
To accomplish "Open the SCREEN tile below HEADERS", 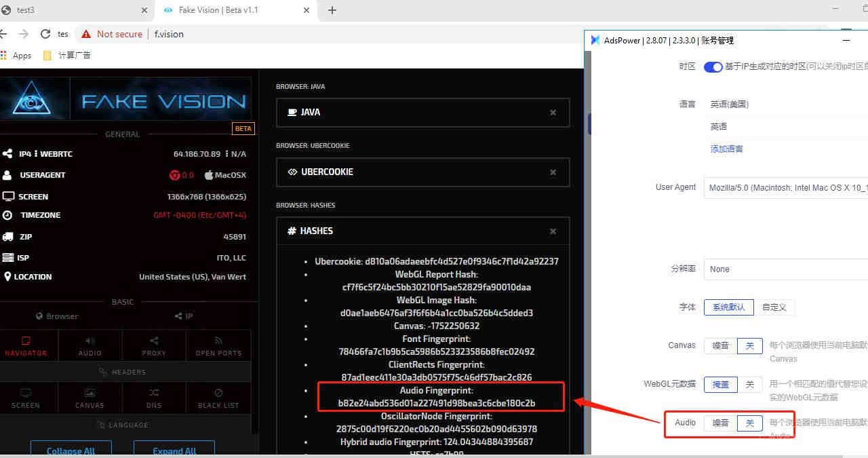I will click(x=26, y=398).
